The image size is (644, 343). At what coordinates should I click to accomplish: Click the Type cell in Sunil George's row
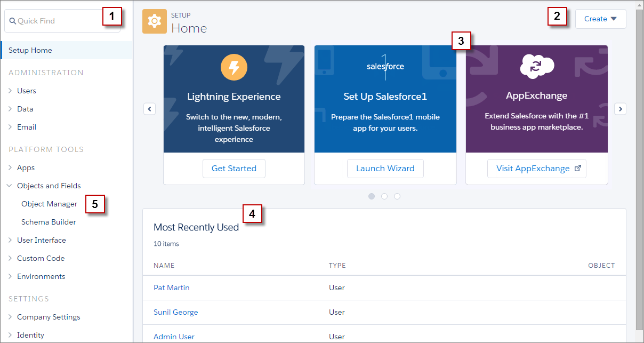[x=337, y=312]
